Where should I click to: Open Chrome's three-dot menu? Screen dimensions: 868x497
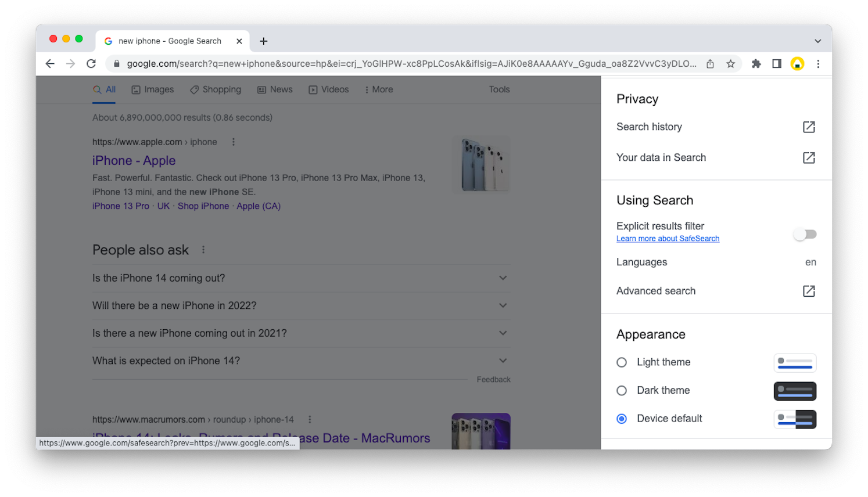818,64
